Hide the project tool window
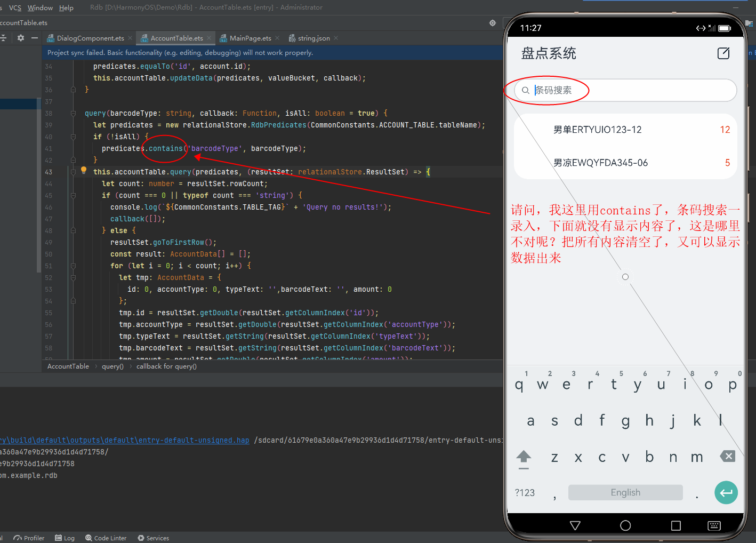Image resolution: width=756 pixels, height=543 pixels. click(x=35, y=38)
